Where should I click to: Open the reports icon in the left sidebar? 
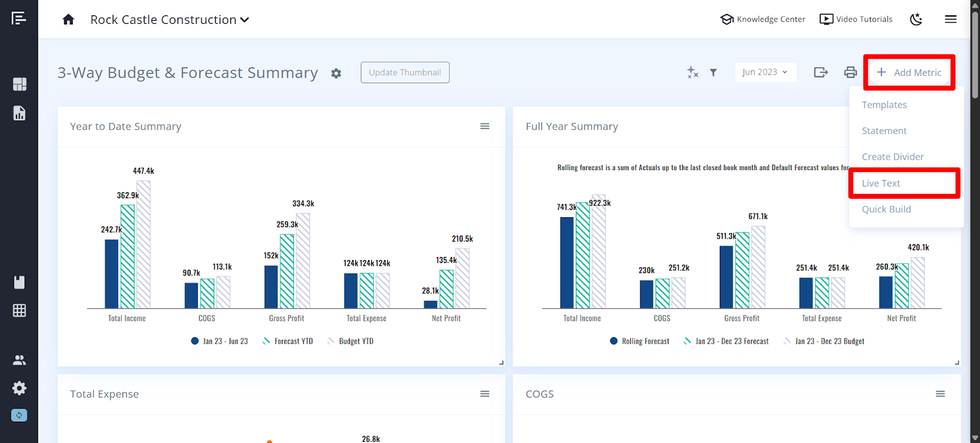[x=20, y=113]
